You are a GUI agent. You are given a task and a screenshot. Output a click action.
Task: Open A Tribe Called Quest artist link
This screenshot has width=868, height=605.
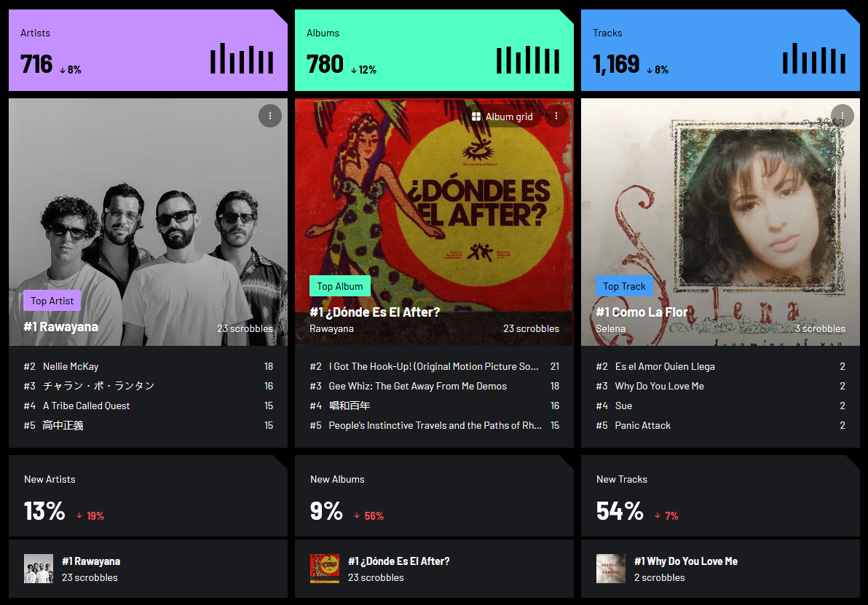coord(87,406)
